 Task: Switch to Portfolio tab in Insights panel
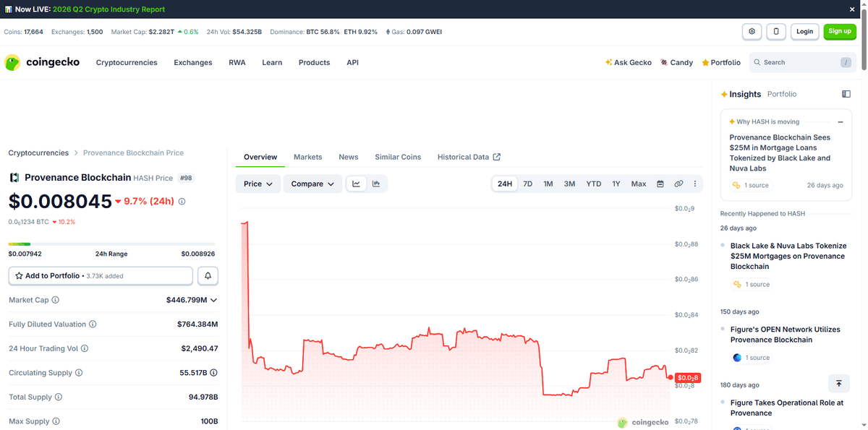pyautogui.click(x=782, y=94)
